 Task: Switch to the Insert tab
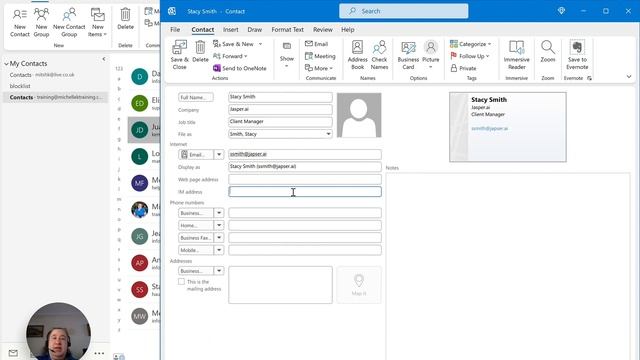tap(231, 29)
